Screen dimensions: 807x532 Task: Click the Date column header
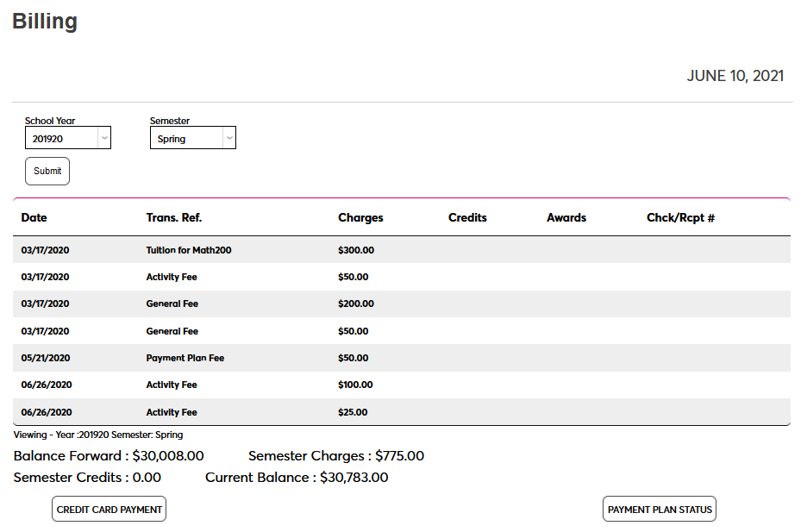(34, 218)
